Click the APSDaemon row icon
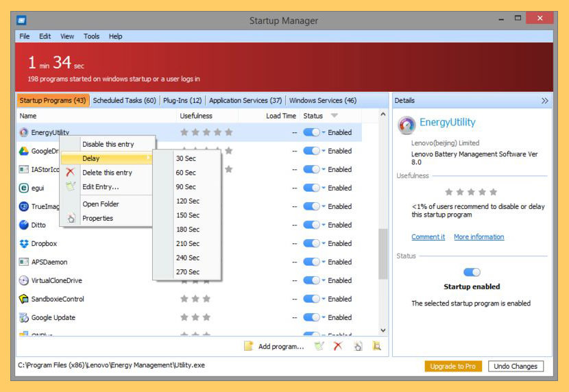569x392 pixels. coord(23,262)
